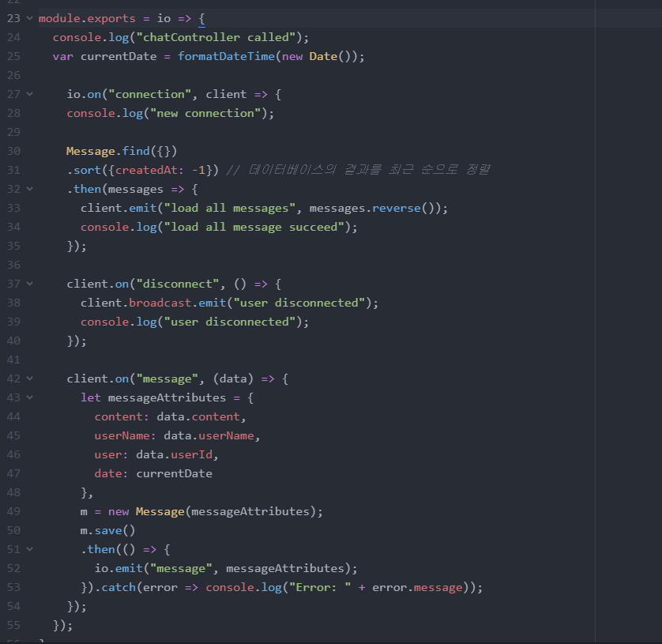This screenshot has width=662, height=644.
Task: Click m.save call on line 50
Action: [108, 530]
